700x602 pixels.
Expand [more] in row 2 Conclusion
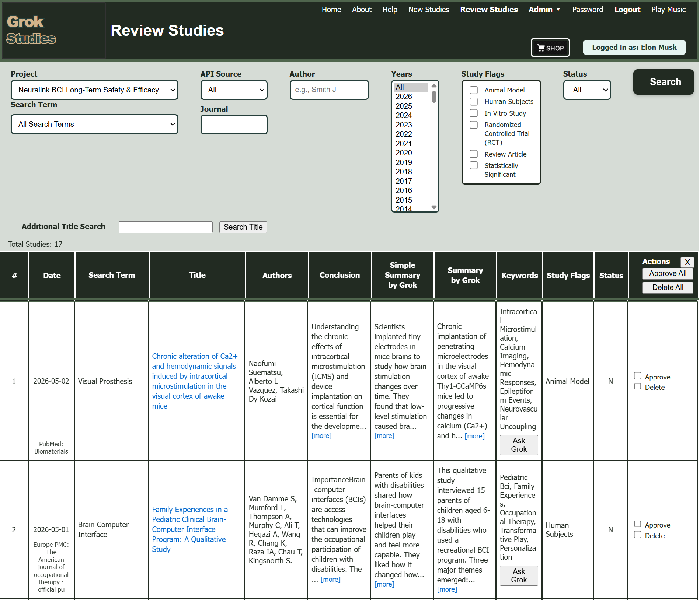pyautogui.click(x=330, y=580)
